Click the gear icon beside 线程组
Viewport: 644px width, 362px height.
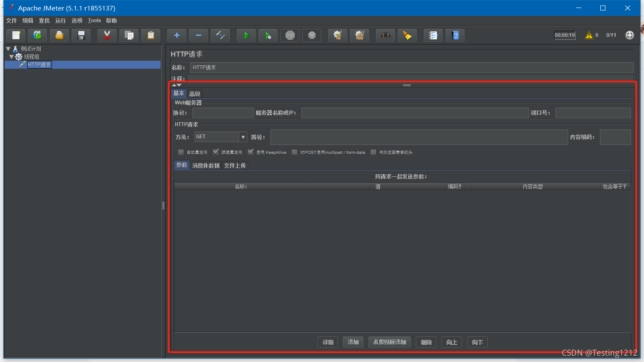[x=19, y=57]
